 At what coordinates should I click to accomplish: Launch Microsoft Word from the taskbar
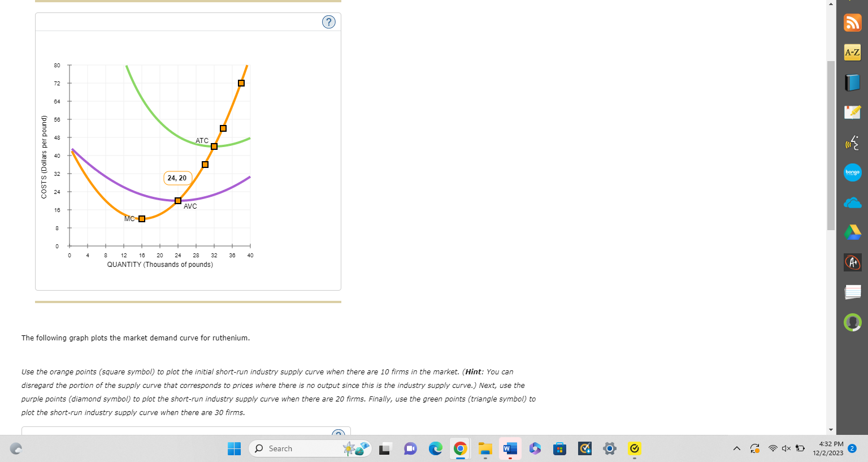[x=510, y=448]
